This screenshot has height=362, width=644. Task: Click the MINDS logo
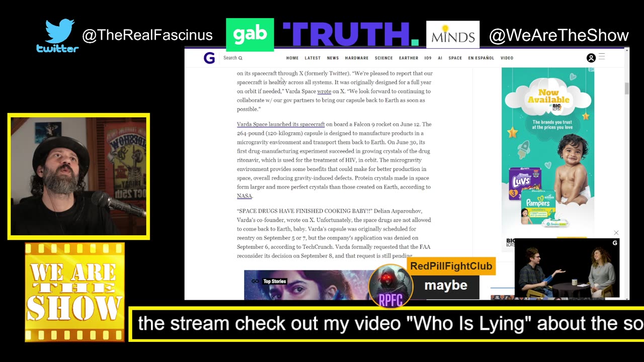(x=453, y=35)
